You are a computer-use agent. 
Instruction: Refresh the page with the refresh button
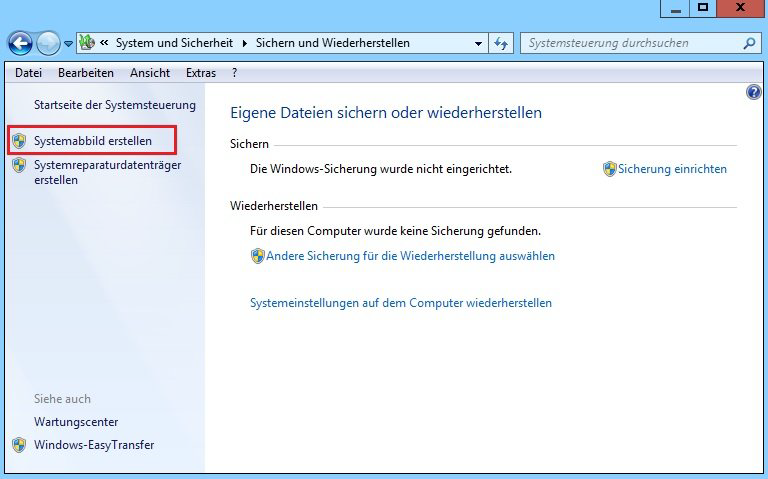point(501,44)
